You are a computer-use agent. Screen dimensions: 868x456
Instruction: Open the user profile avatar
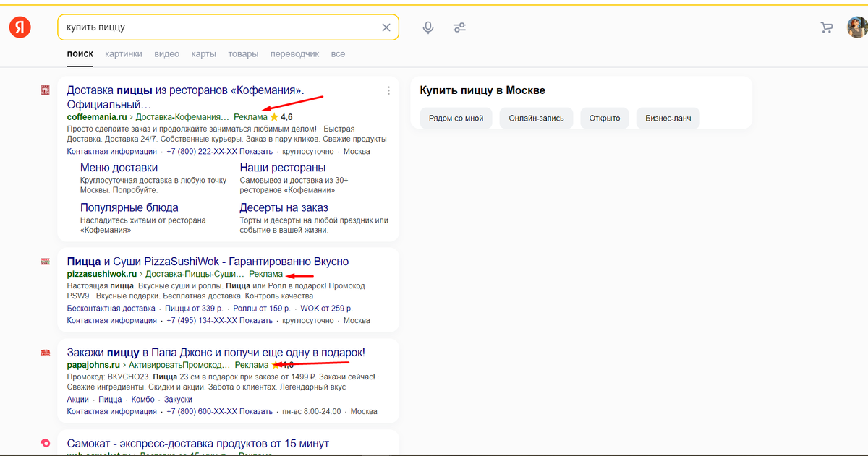coord(857,27)
